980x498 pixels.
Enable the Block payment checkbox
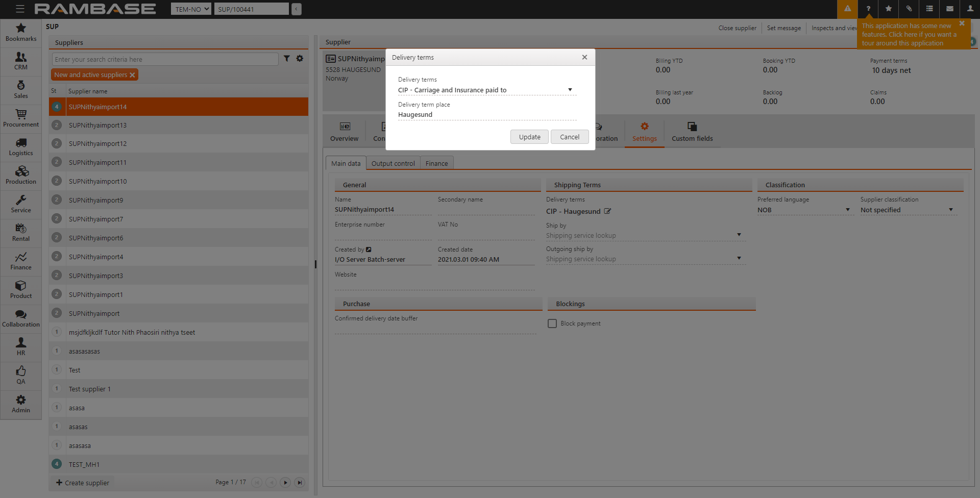[552, 323]
